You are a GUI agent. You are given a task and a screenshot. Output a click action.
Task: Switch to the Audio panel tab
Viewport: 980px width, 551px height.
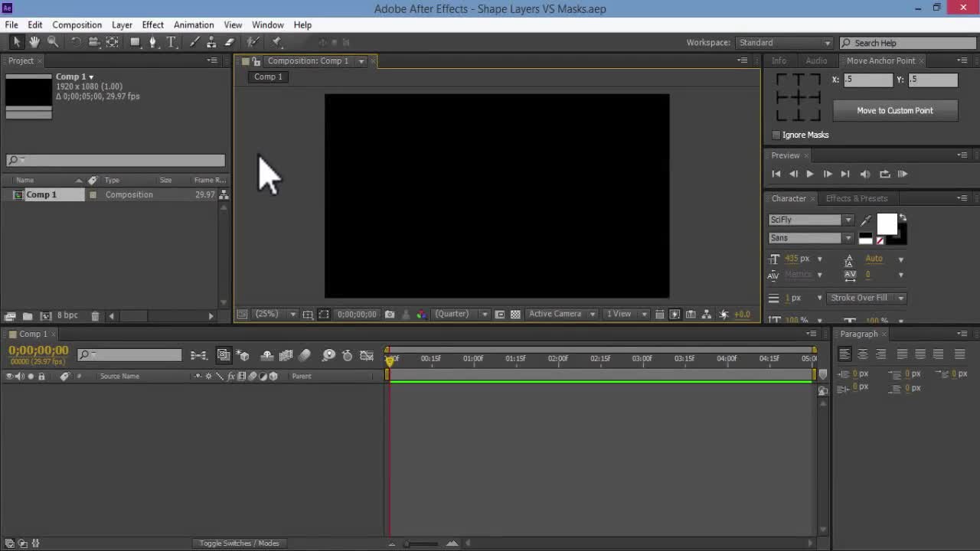816,60
